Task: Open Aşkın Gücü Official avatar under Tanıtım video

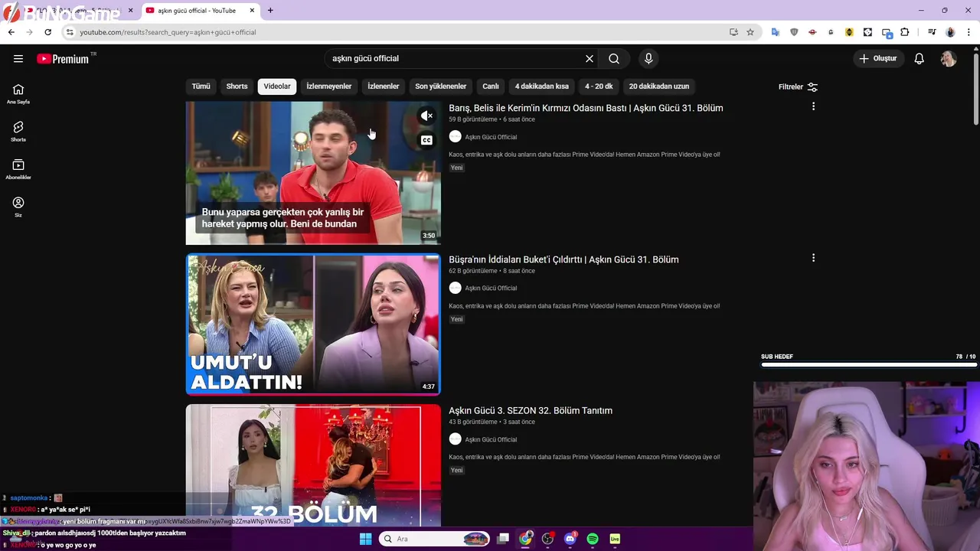Action: 456,439
